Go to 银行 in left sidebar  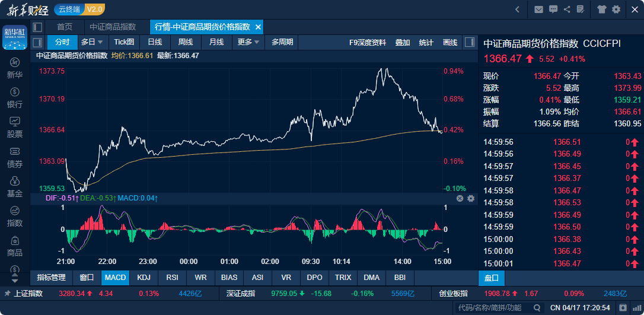tap(15, 98)
